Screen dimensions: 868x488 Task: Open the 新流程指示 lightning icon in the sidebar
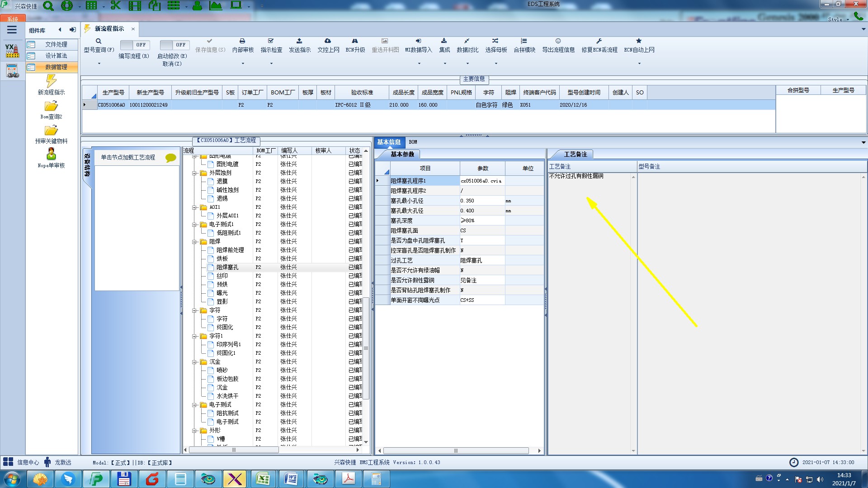[x=51, y=81]
